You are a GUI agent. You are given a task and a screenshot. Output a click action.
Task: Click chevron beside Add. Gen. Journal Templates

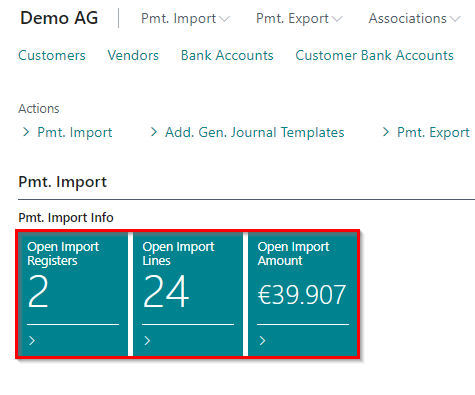tap(154, 132)
